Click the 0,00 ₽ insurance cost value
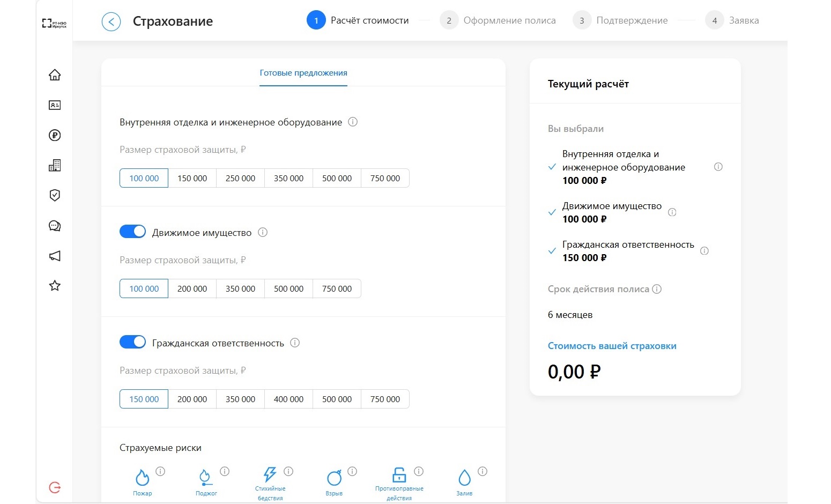The image size is (831, 504). pos(574,372)
